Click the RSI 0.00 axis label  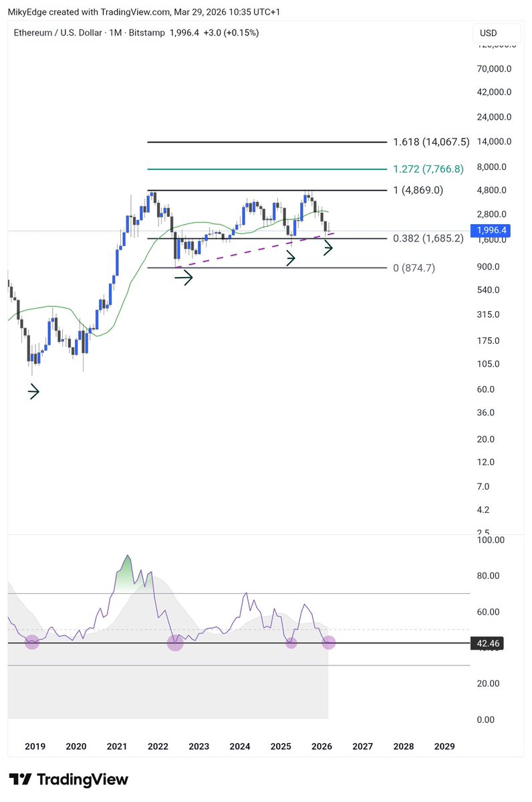pos(485,720)
